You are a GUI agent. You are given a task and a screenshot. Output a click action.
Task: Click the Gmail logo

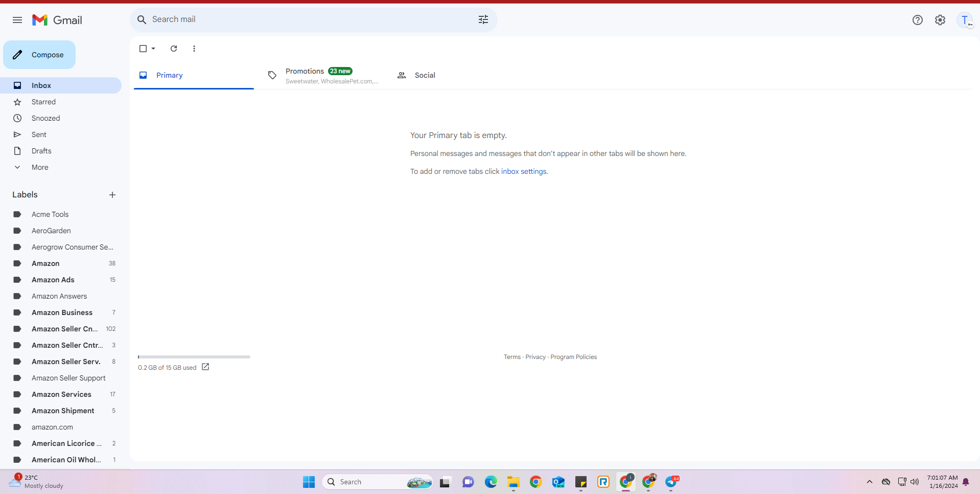point(57,20)
